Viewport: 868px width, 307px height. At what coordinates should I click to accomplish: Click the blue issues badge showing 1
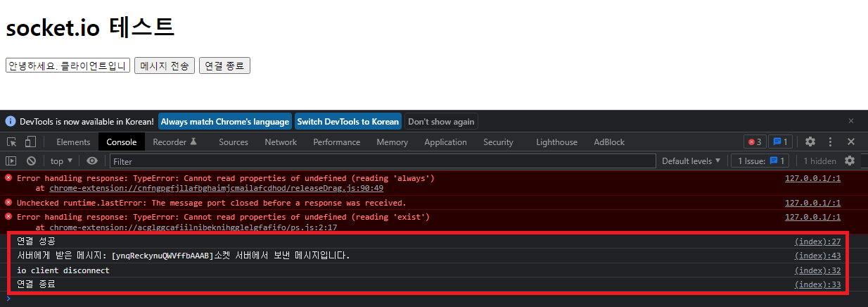(781, 142)
